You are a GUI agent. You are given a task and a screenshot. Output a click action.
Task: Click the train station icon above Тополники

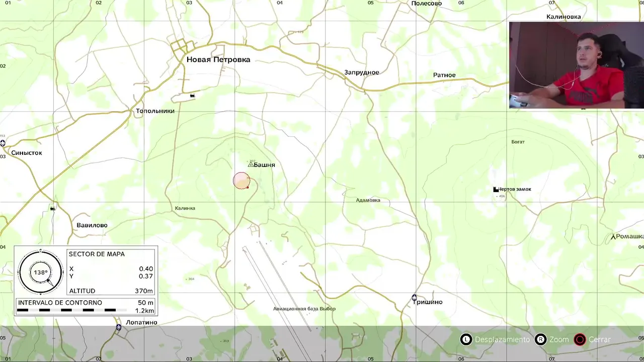(x=192, y=96)
